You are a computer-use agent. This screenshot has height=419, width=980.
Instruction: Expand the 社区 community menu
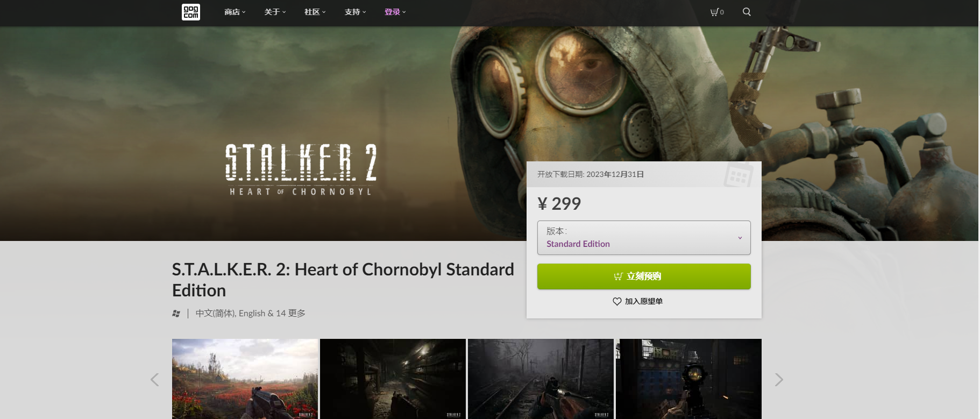(315, 12)
